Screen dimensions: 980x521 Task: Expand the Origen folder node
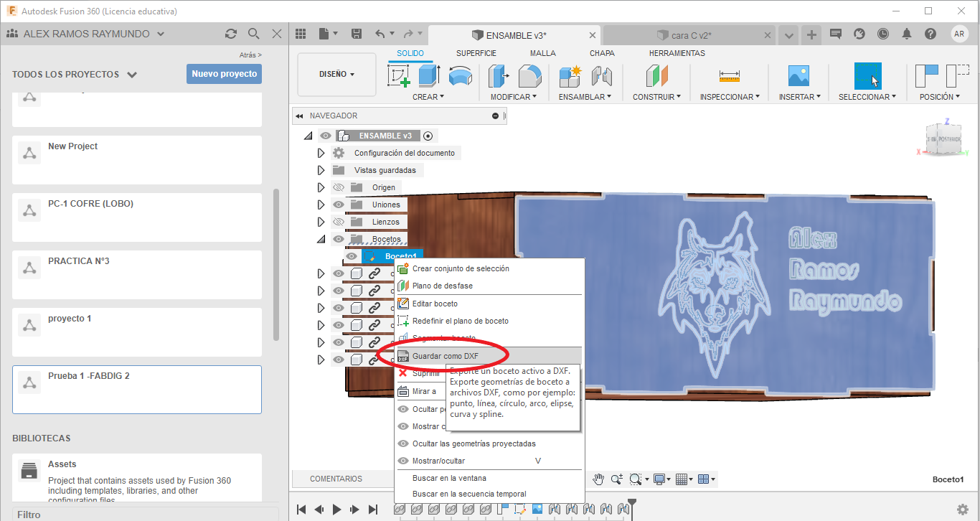point(321,187)
